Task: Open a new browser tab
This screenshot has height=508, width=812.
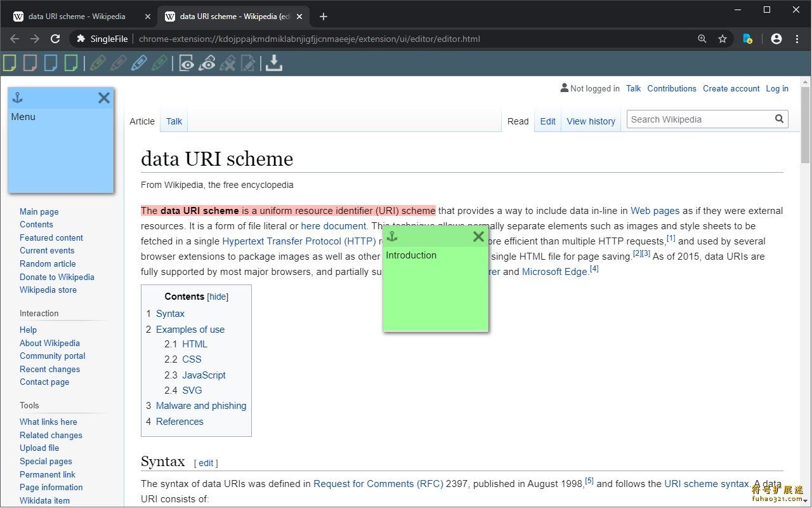Action: tap(324, 17)
